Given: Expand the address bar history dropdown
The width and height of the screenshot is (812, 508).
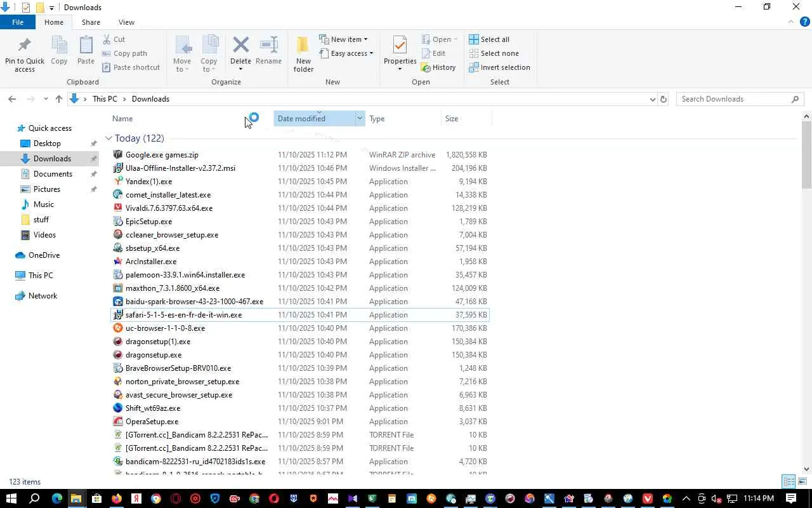Looking at the screenshot, I should 652,99.
